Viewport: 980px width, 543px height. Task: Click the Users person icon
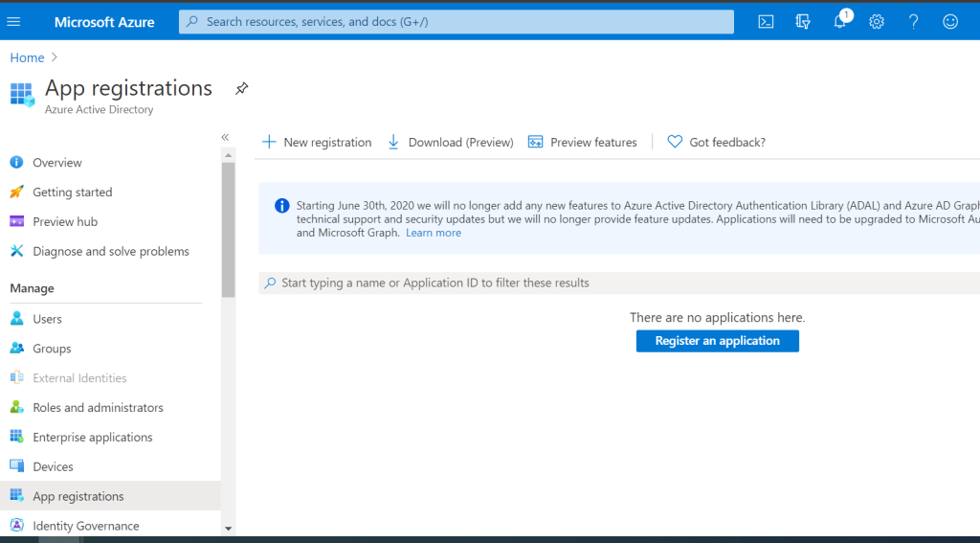coord(17,318)
